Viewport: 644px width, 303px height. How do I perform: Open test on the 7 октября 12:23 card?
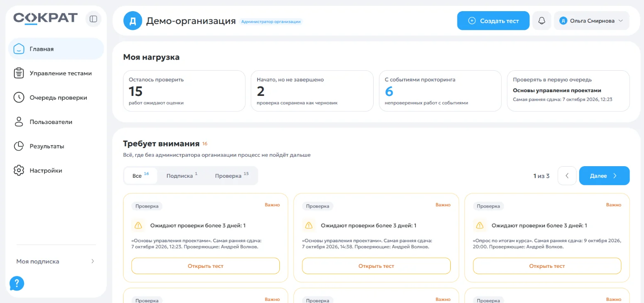[206, 266]
